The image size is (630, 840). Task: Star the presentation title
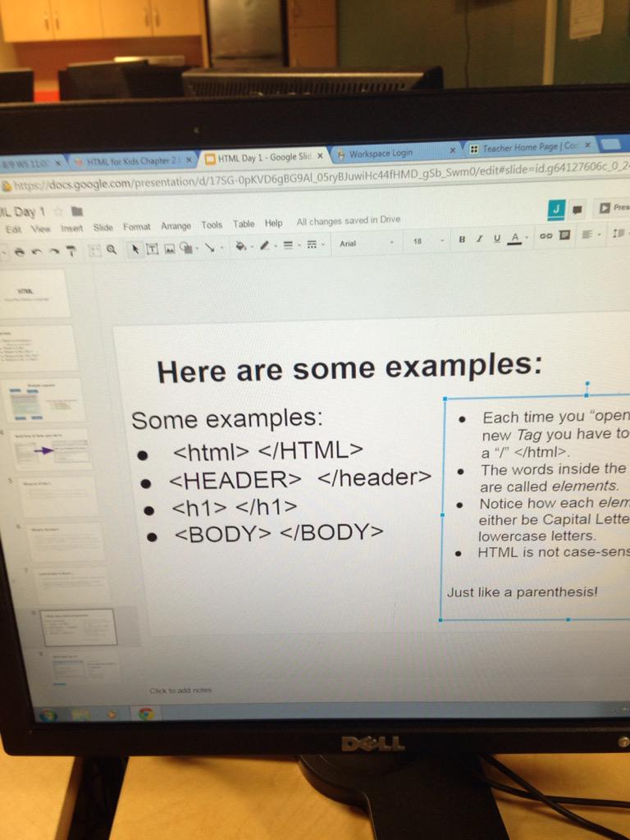[x=59, y=211]
